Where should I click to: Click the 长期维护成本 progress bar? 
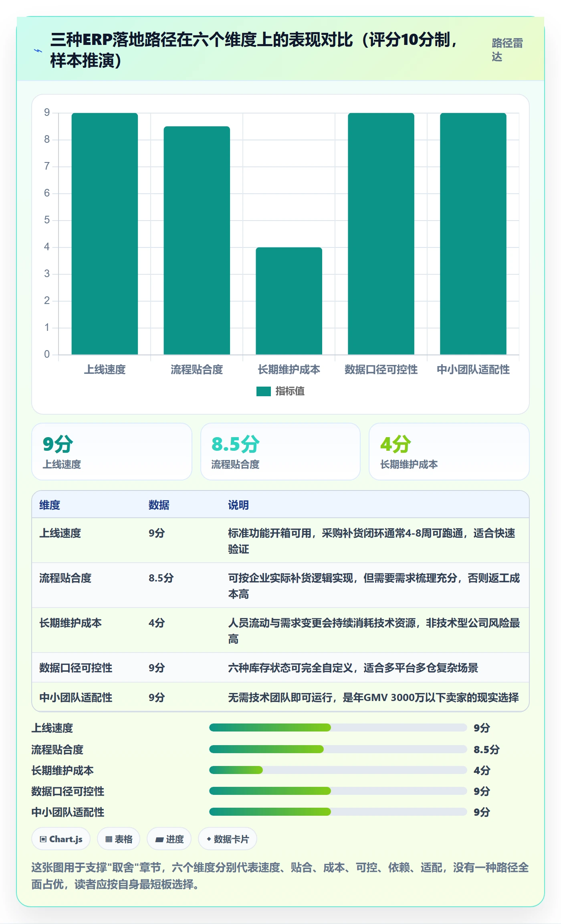338,770
